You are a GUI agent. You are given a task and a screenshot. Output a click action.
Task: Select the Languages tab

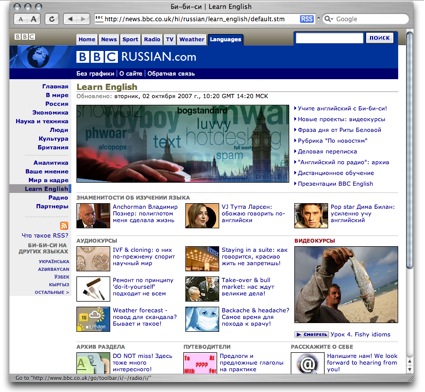tap(225, 39)
